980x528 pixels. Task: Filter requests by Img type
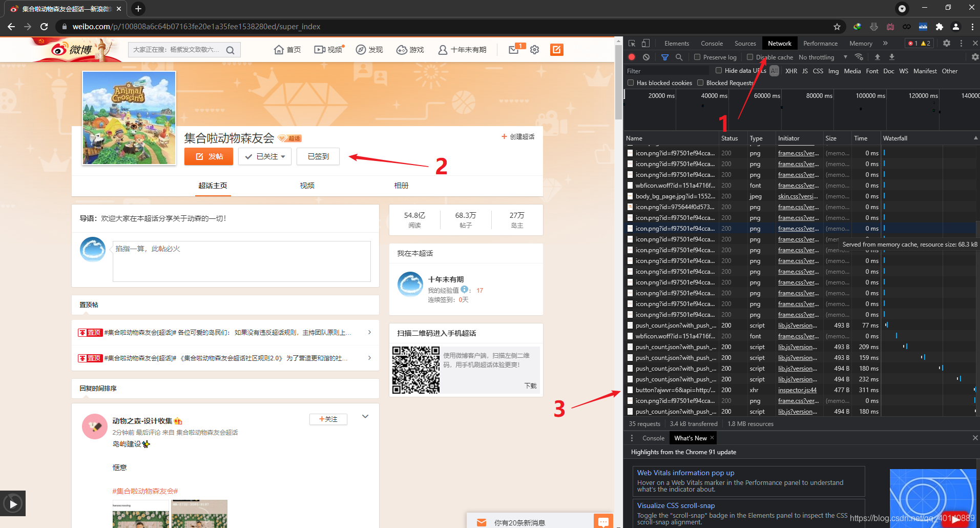tap(833, 71)
